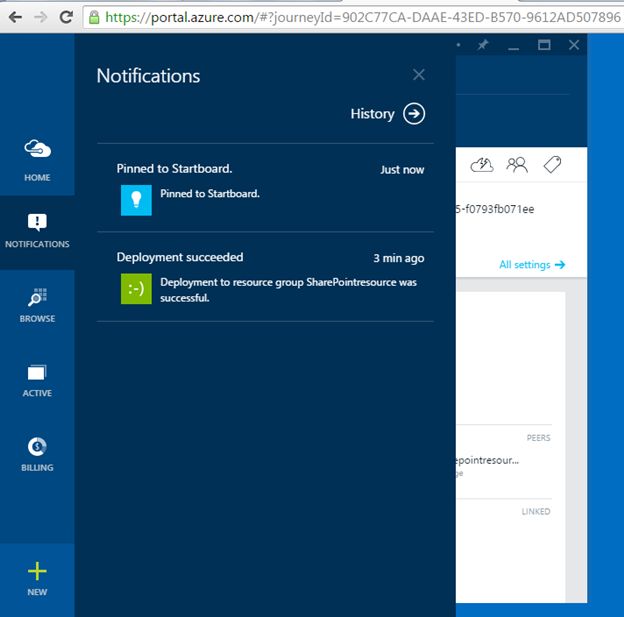Open the Home cloud icon in sidebar
Viewport: 624px width, 617px height.
(x=37, y=149)
